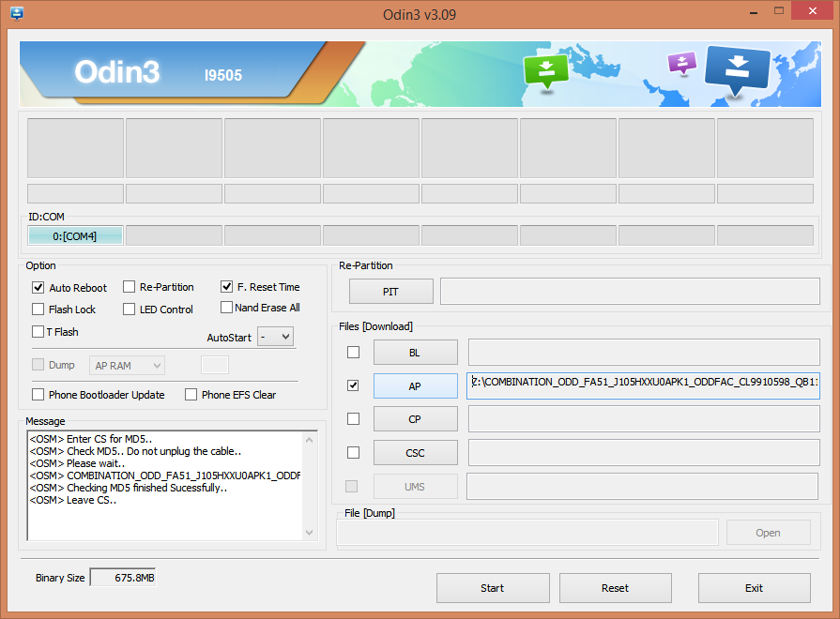The image size is (840, 619).
Task: Click the large blue download icon
Action: pos(738,69)
